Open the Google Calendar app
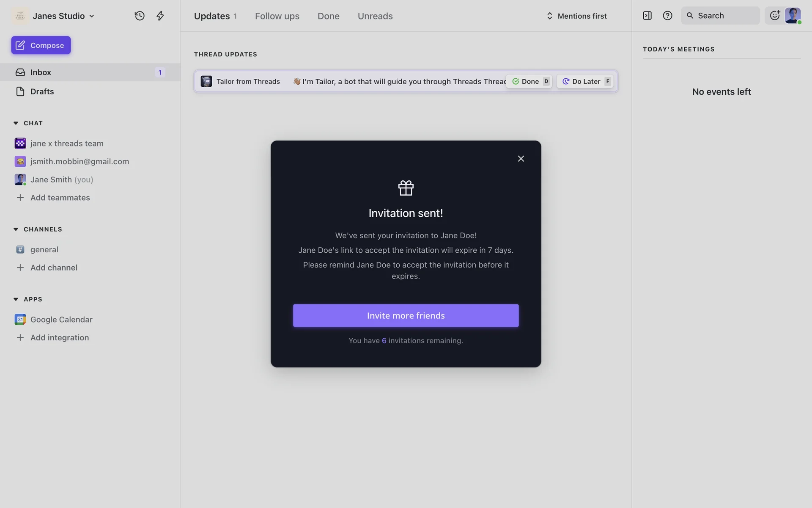This screenshot has width=812, height=508. tap(61, 320)
